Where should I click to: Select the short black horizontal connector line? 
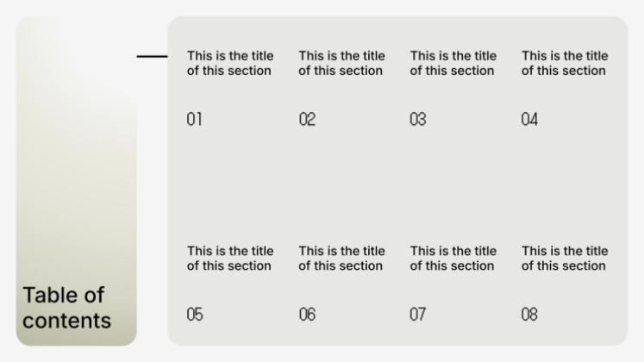click(x=153, y=57)
